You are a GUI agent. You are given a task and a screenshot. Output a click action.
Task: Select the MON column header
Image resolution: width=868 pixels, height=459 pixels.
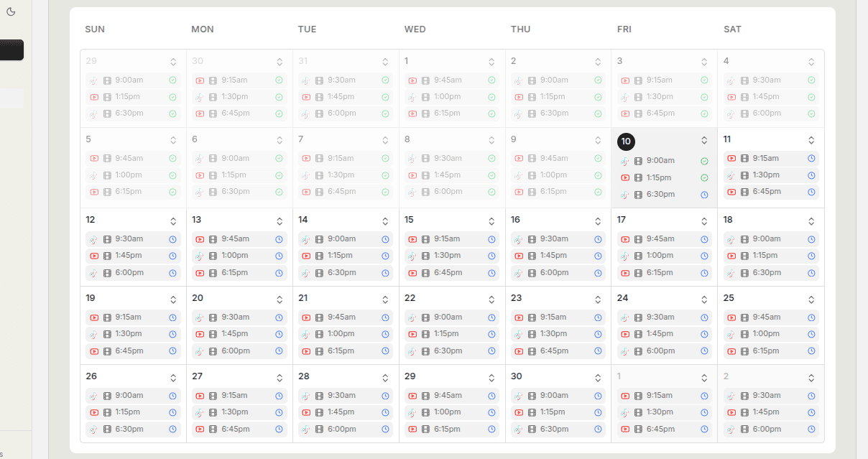[202, 29]
